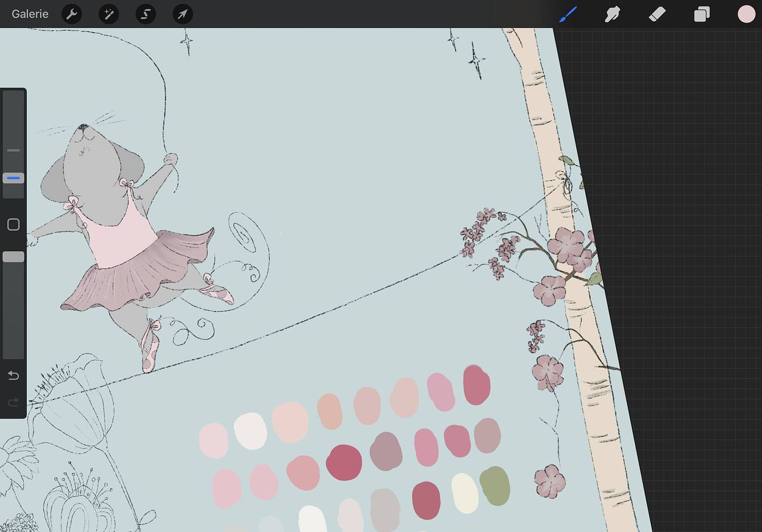Activate the Selection tool

[x=146, y=14]
